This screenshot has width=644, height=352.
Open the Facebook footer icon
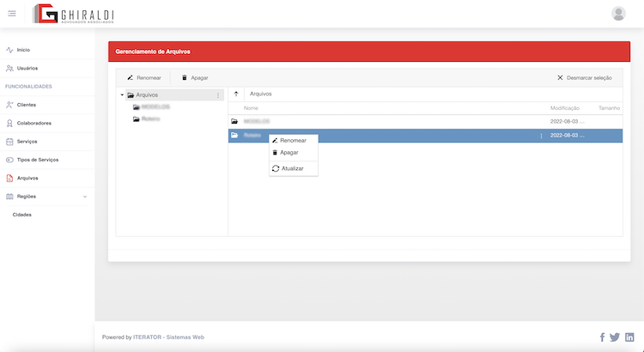point(602,337)
